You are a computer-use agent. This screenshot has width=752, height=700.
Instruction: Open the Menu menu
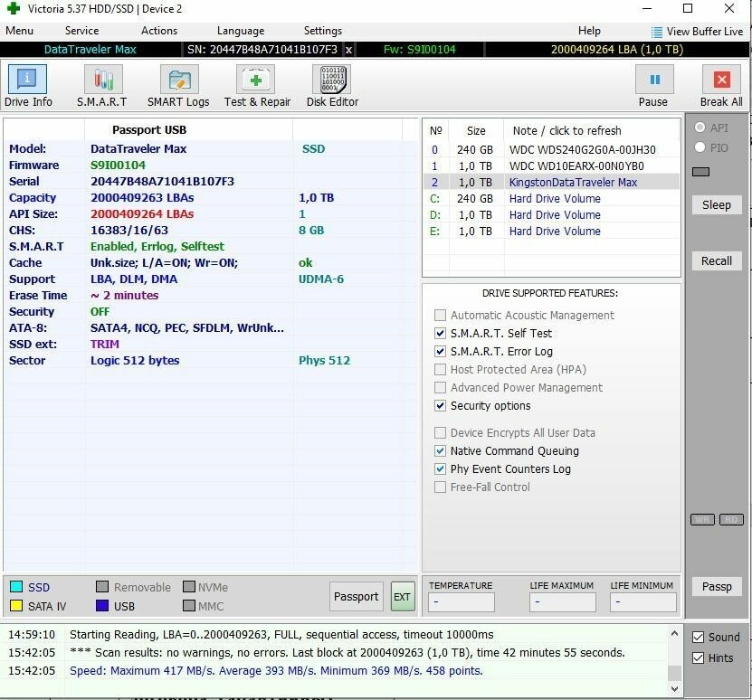pos(20,31)
